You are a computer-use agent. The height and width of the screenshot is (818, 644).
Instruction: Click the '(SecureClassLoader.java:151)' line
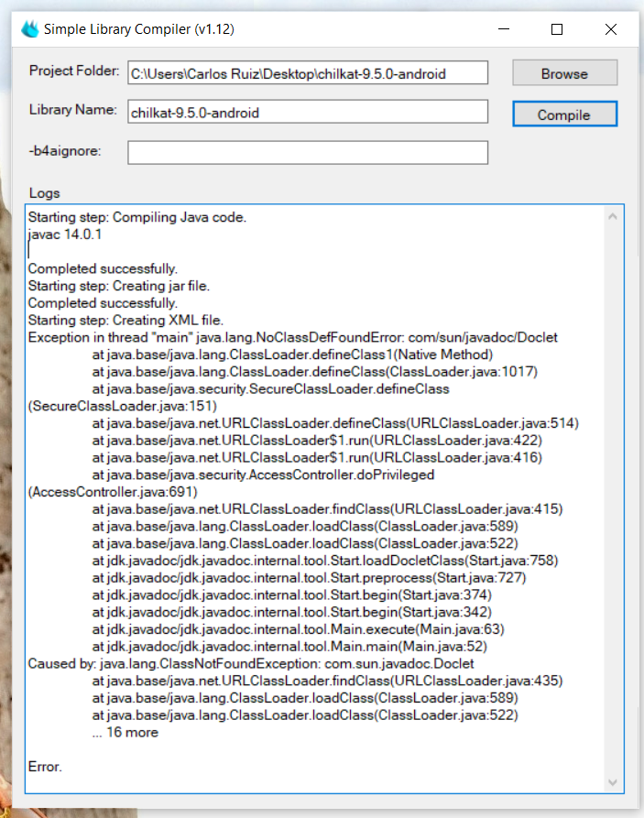point(122,406)
